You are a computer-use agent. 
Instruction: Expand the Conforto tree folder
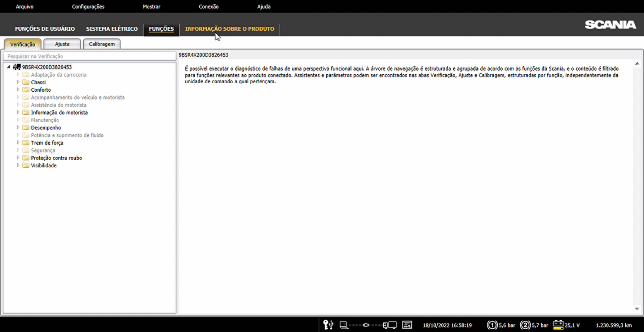(18, 90)
